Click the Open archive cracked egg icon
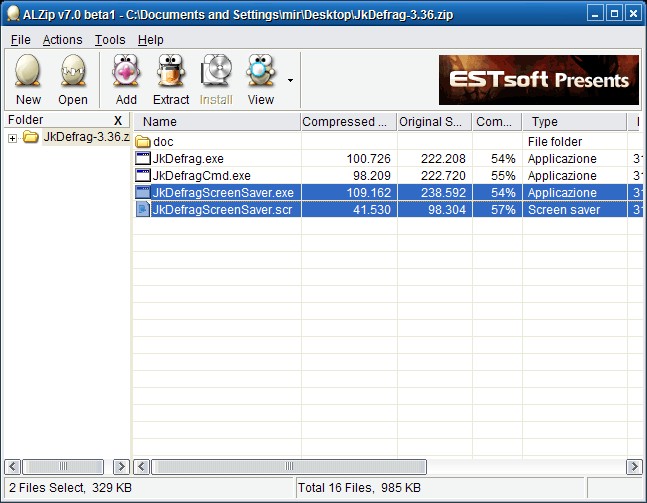 [73, 71]
